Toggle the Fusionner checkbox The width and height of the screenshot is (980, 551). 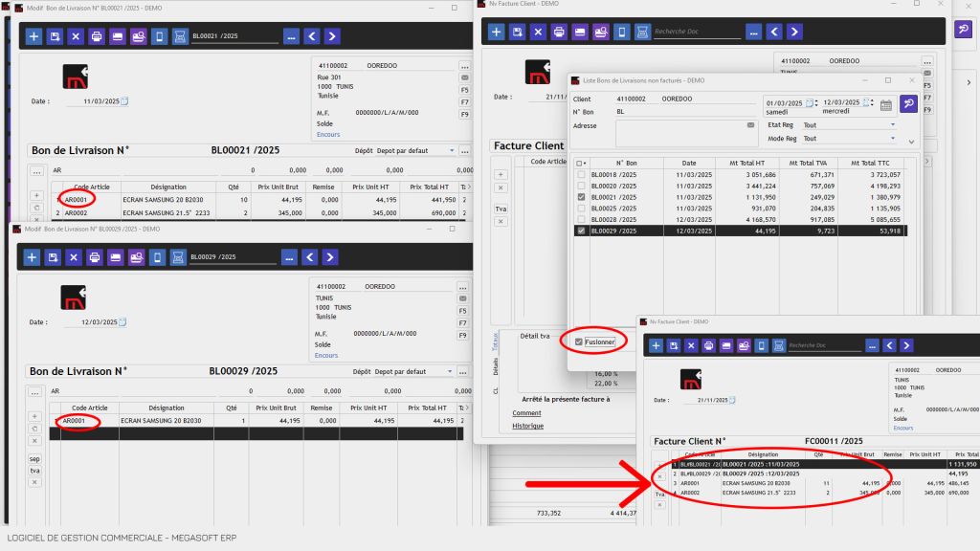click(579, 342)
